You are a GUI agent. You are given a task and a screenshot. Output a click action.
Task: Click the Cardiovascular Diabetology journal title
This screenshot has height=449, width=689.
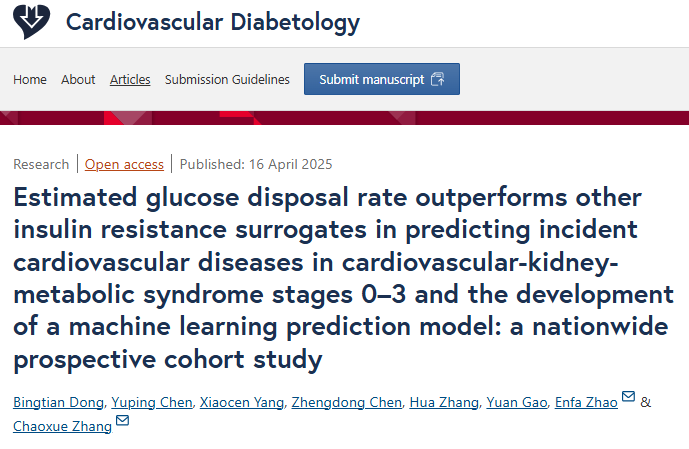click(213, 22)
